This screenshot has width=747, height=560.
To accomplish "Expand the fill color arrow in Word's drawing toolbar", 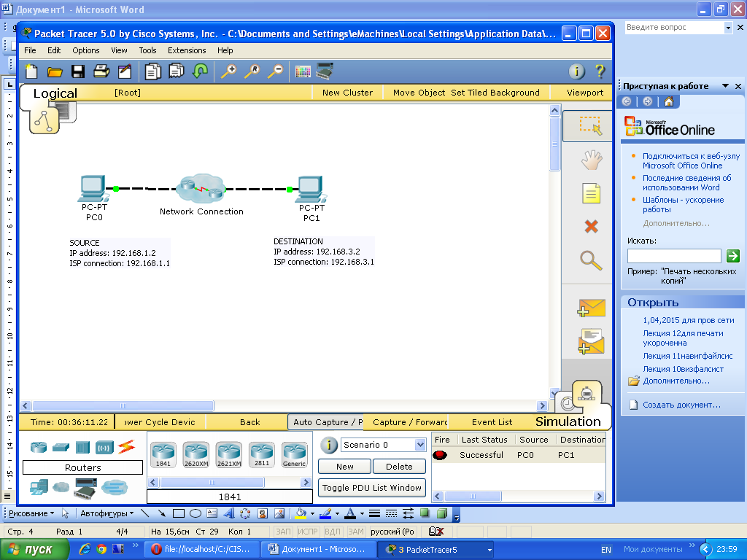I will pos(312,513).
